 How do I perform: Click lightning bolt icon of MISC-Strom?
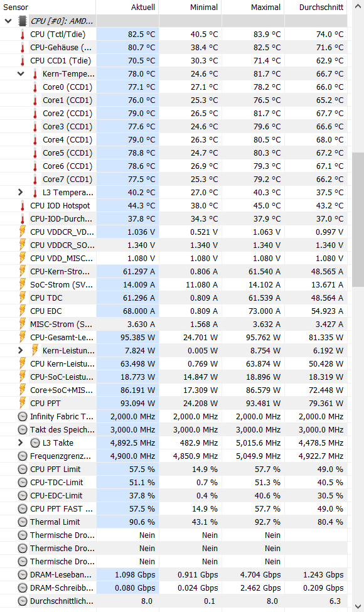[23, 324]
